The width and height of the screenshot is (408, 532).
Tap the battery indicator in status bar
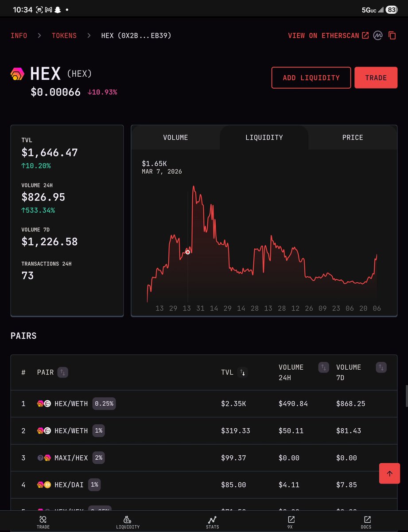(391, 9)
